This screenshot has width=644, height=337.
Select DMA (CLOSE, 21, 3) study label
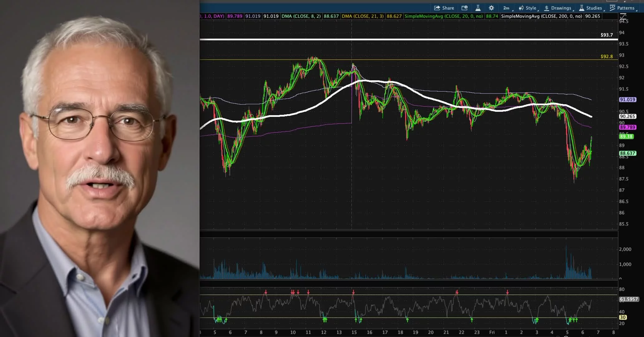[x=363, y=16]
